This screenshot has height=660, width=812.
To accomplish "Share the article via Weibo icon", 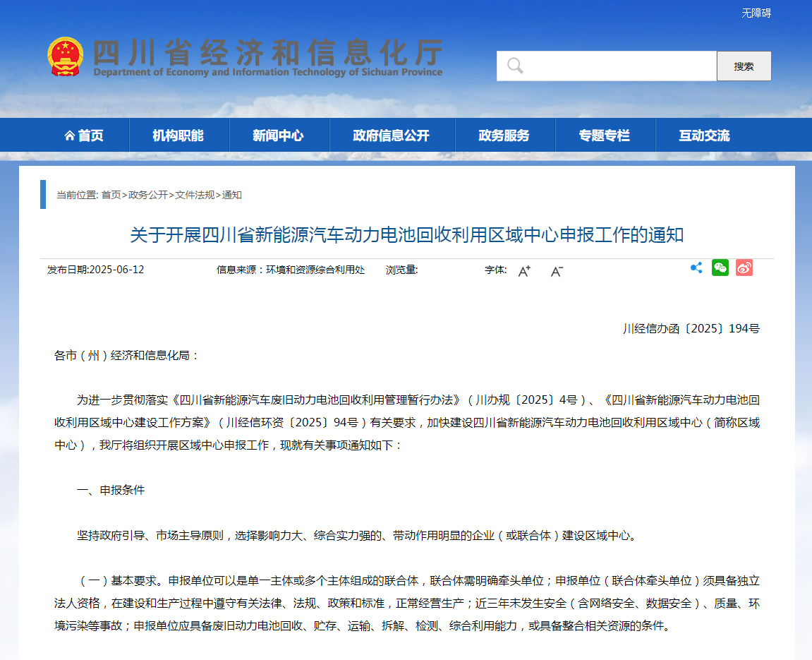I will point(744,268).
